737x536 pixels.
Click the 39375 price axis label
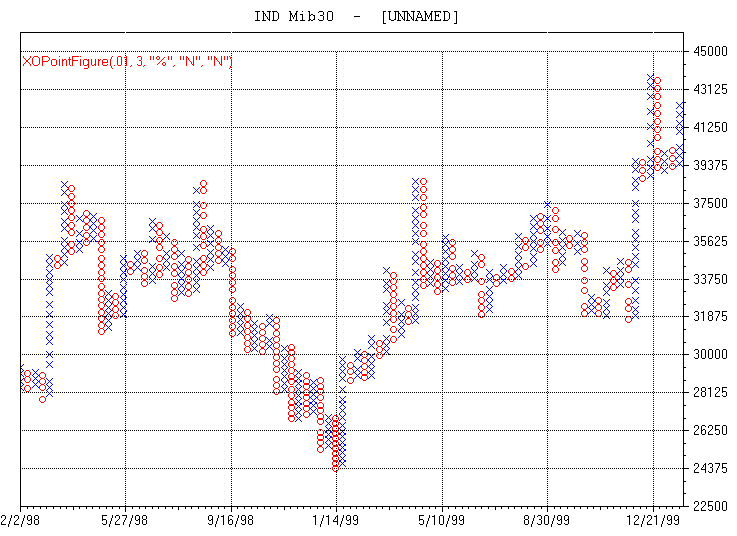click(710, 166)
